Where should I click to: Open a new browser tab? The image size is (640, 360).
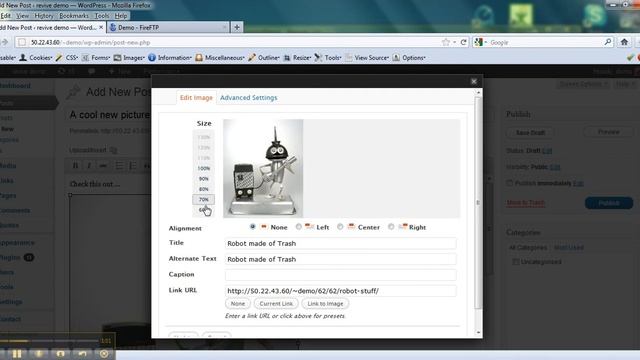[237, 27]
